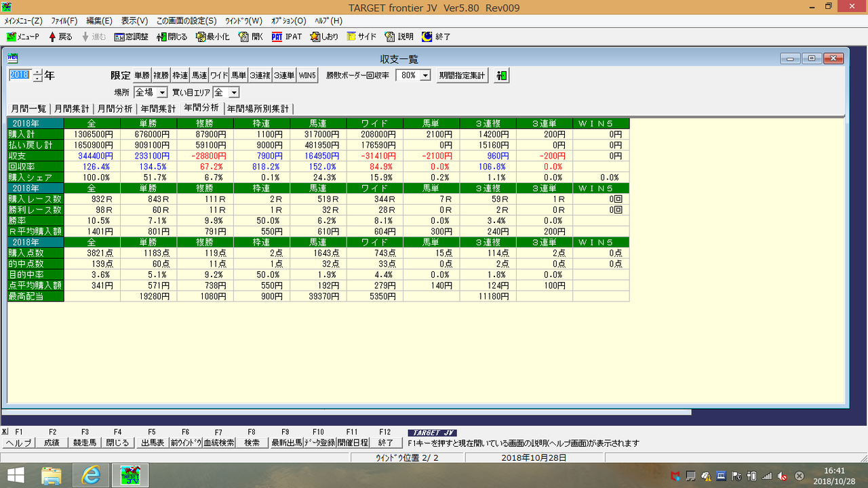The height and width of the screenshot is (488, 868).
Task: Toggle 複勝 bet type filter
Action: click(x=161, y=76)
